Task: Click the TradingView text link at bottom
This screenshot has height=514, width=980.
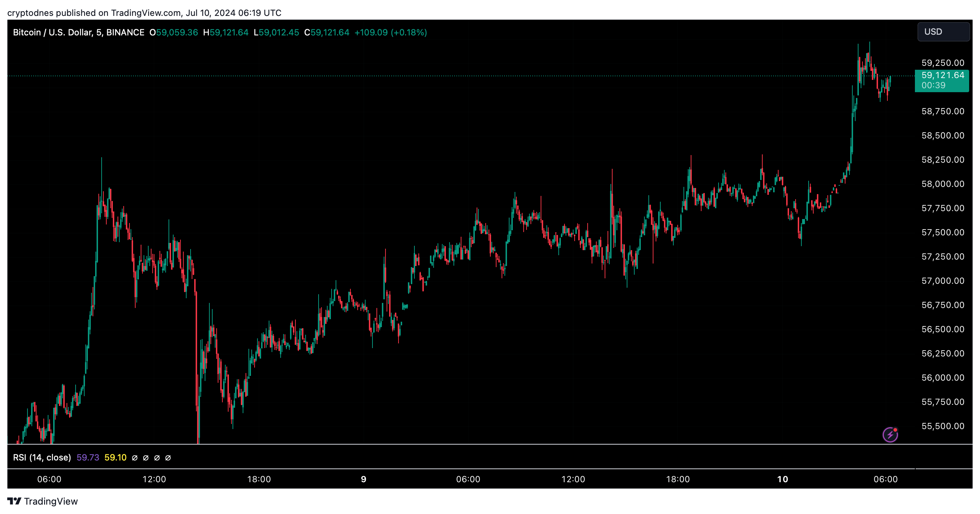Action: click(x=51, y=501)
